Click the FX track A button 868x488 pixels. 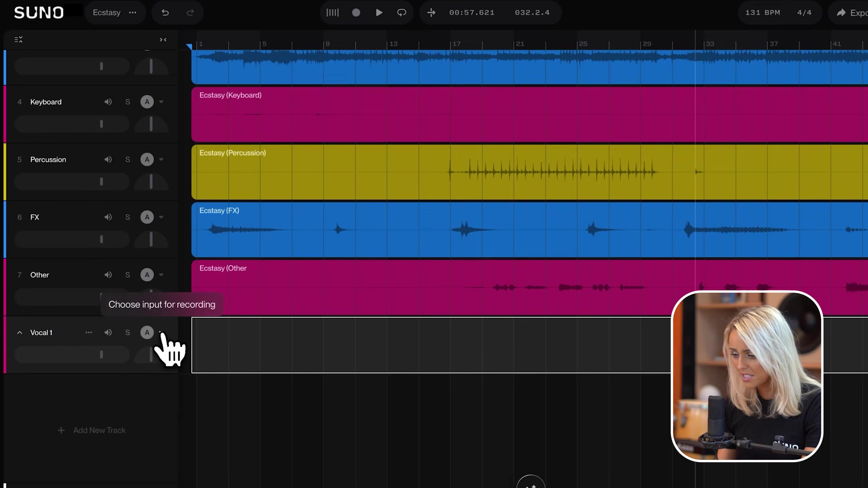coord(147,217)
